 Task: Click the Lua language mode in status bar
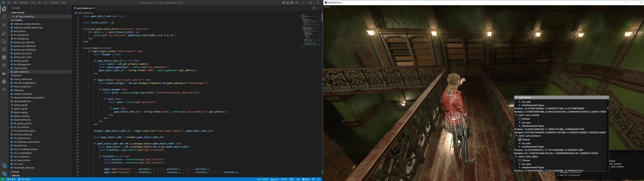[x=298, y=179]
